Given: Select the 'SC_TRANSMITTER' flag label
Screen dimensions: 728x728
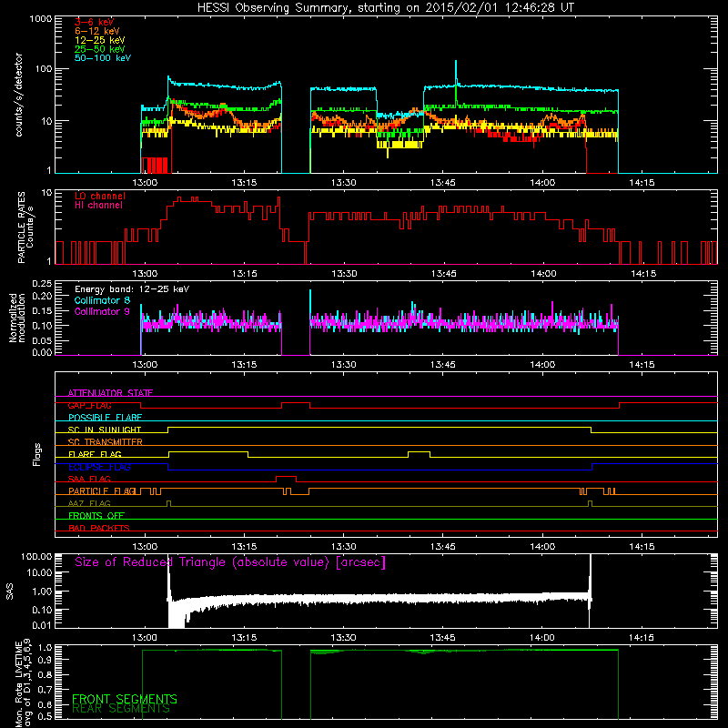Looking at the screenshot, I should 105,441.
